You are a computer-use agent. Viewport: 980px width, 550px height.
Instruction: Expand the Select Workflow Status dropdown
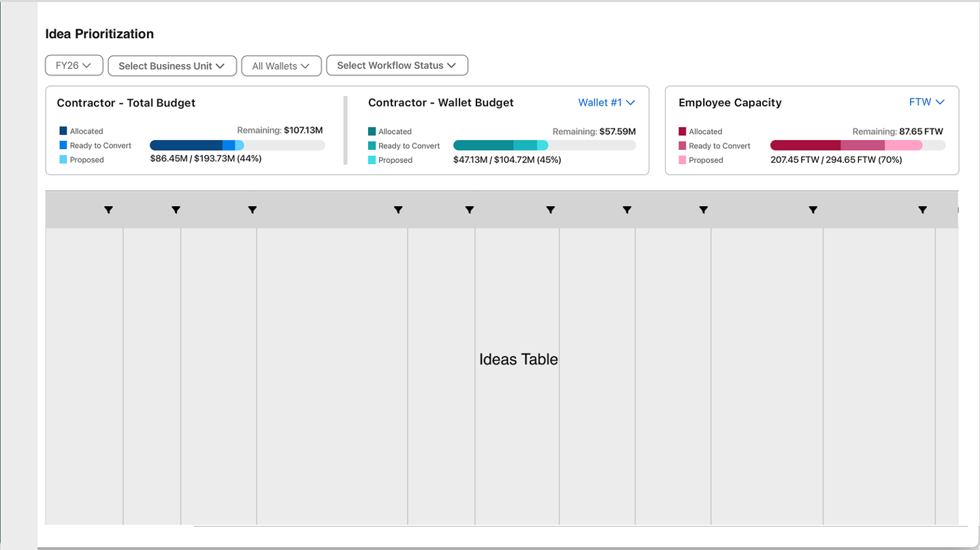397,65
